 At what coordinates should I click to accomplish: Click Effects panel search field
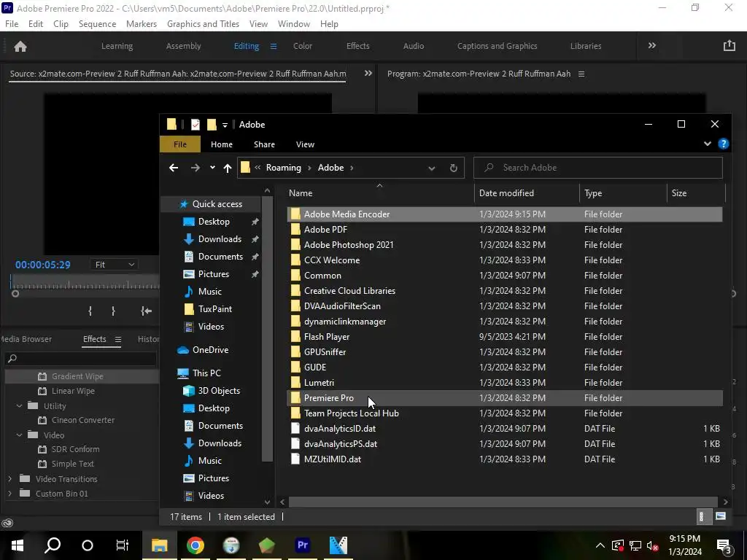(x=80, y=359)
